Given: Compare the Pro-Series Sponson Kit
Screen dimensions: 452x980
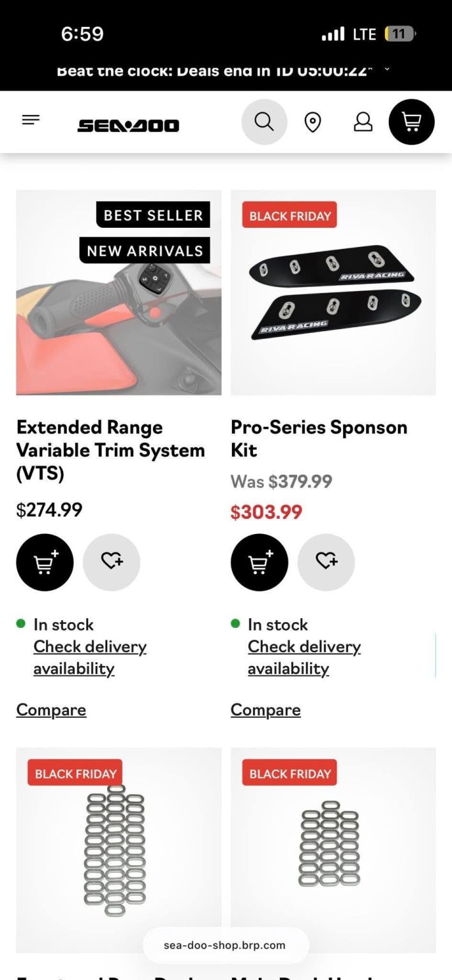Looking at the screenshot, I should (265, 709).
